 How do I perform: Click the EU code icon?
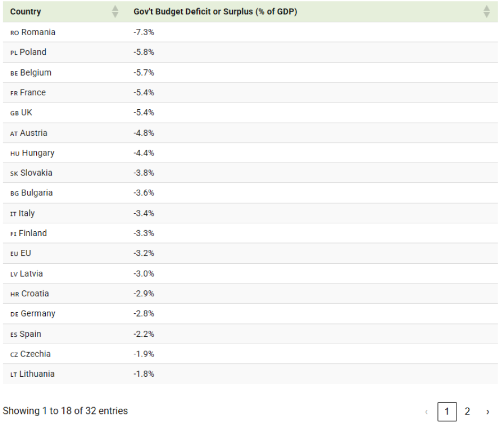coord(14,254)
